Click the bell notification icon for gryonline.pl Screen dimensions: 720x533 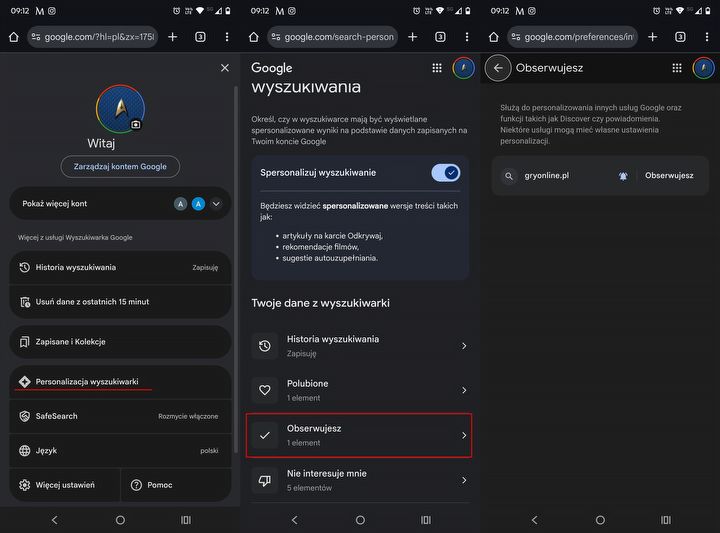pyautogui.click(x=623, y=176)
